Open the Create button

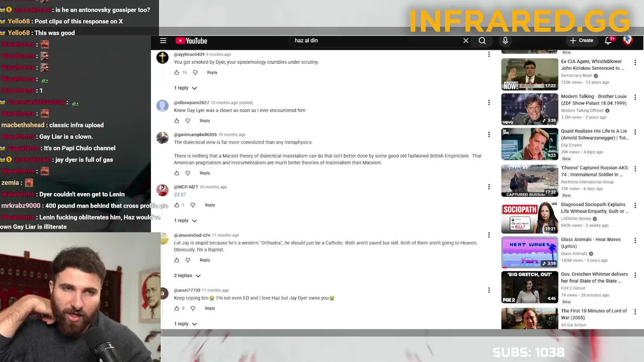pyautogui.click(x=582, y=41)
